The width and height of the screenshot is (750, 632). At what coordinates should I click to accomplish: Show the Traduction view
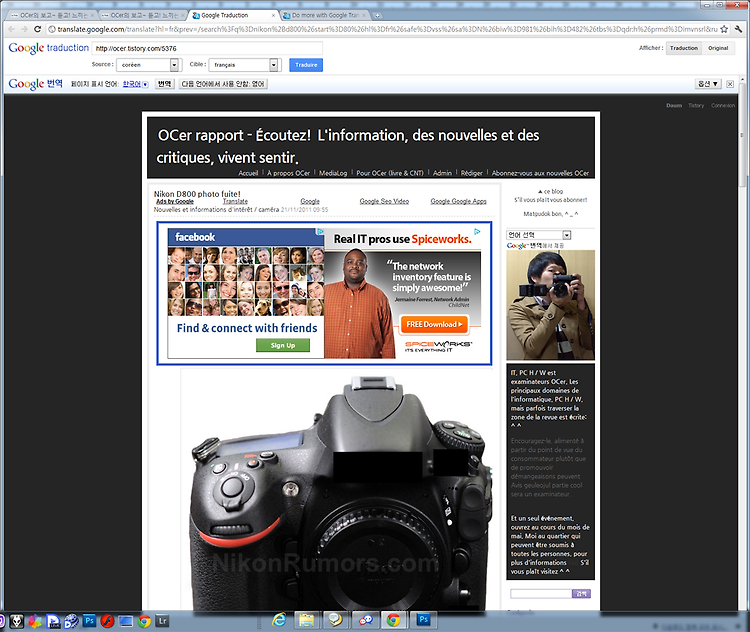[684, 48]
